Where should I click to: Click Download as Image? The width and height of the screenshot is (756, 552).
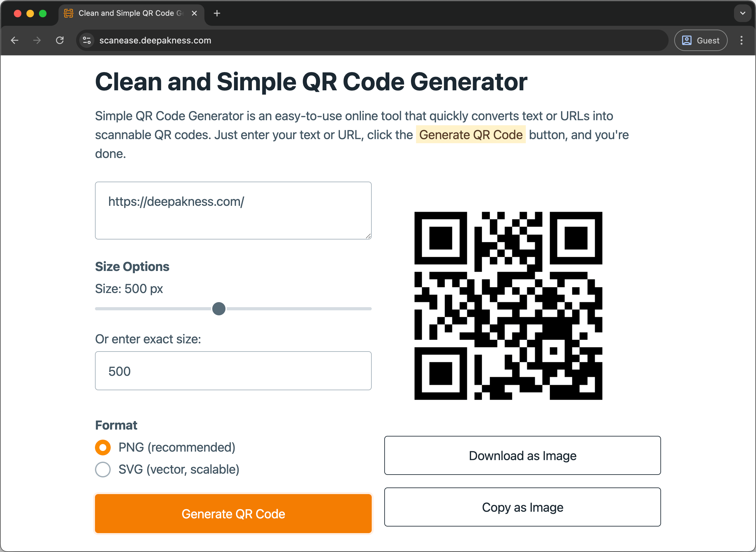(522, 455)
